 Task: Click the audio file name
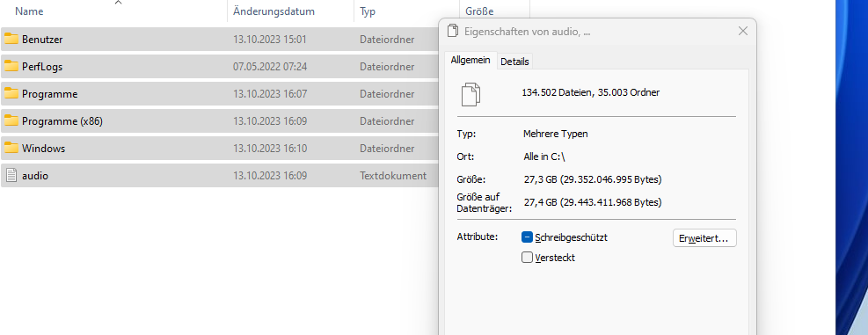[35, 176]
